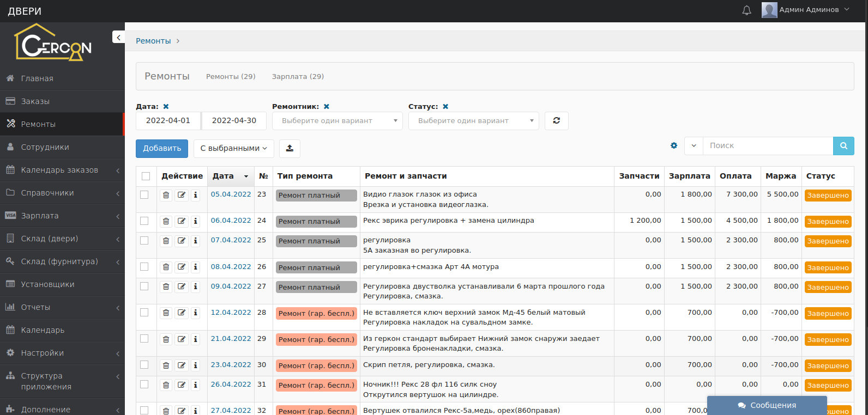Check the row checkbox for repair 26
868x415 pixels.
point(144,267)
